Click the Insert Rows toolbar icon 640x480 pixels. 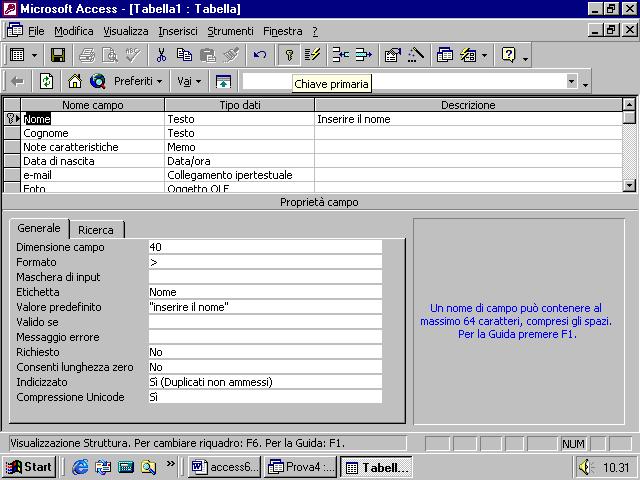[340, 55]
